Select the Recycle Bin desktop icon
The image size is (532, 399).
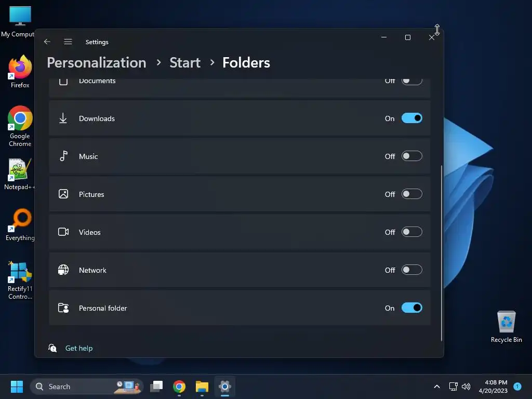click(x=506, y=326)
